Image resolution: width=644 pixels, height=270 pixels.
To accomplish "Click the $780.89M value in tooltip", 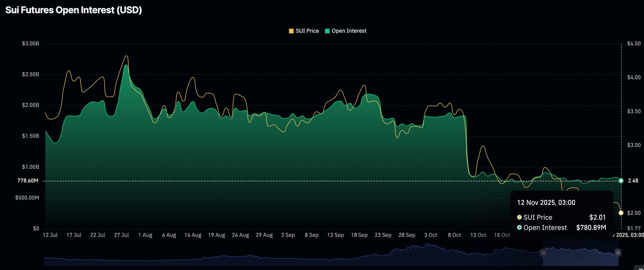I will [x=591, y=228].
